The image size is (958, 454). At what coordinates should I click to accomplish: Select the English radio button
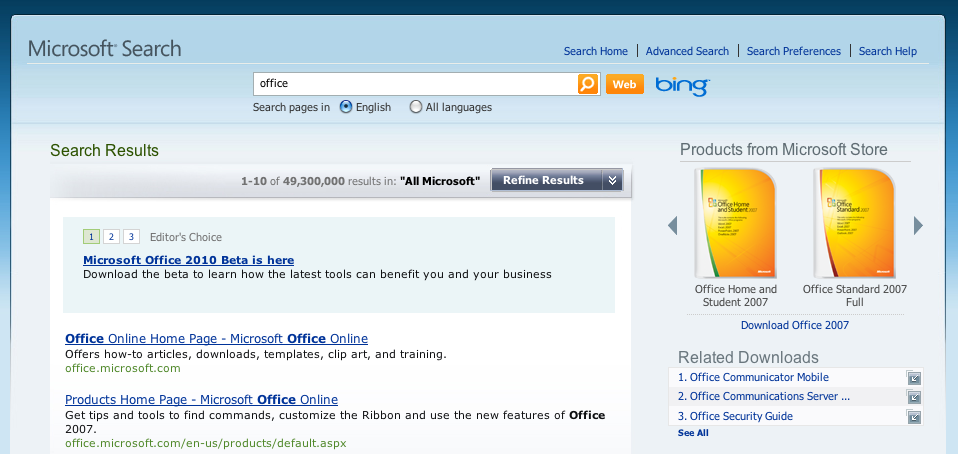point(346,107)
